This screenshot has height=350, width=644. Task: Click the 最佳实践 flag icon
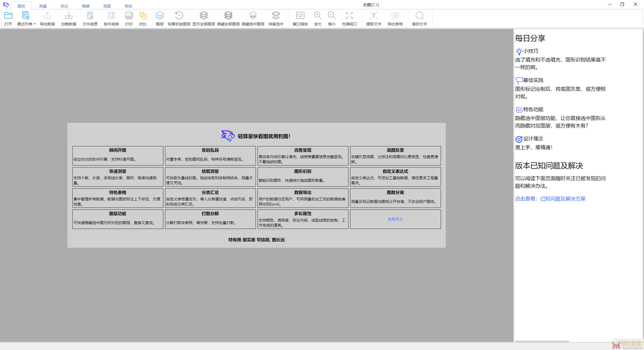click(519, 81)
